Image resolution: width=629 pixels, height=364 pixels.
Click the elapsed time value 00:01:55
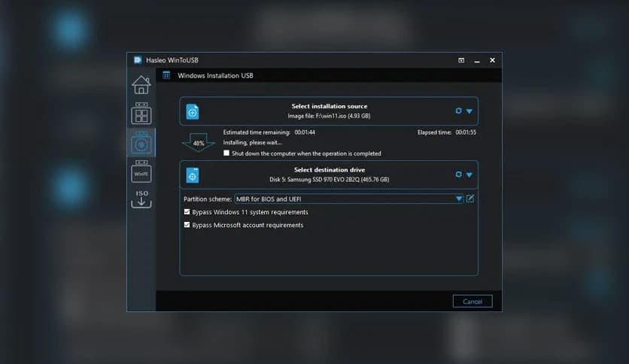tap(466, 132)
